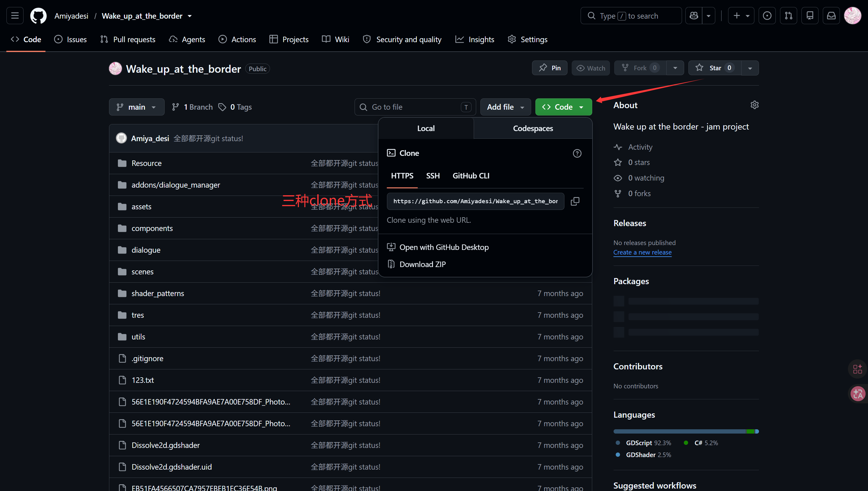Image resolution: width=868 pixels, height=491 pixels.
Task: Open the notifications inbox icon
Action: pyautogui.click(x=831, y=16)
